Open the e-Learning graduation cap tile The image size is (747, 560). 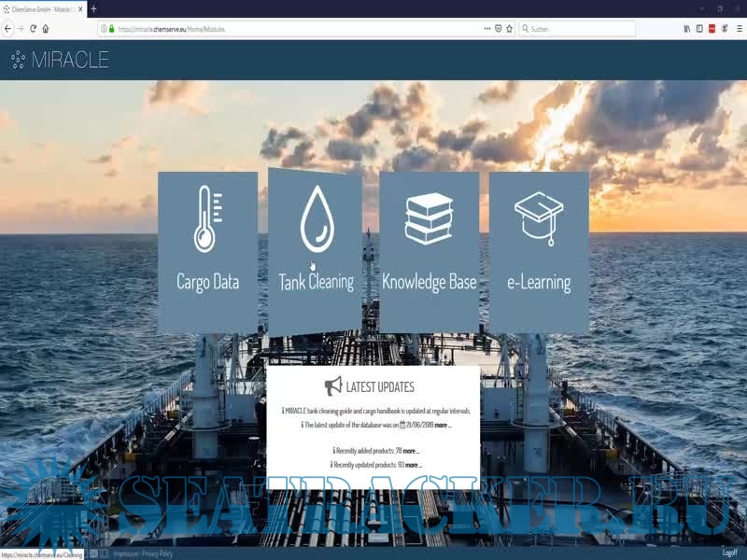pos(539,251)
